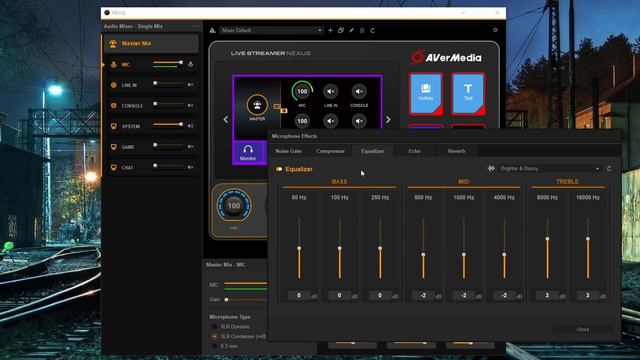Click the large MIC 100 knob
640x360 pixels.
[234, 206]
